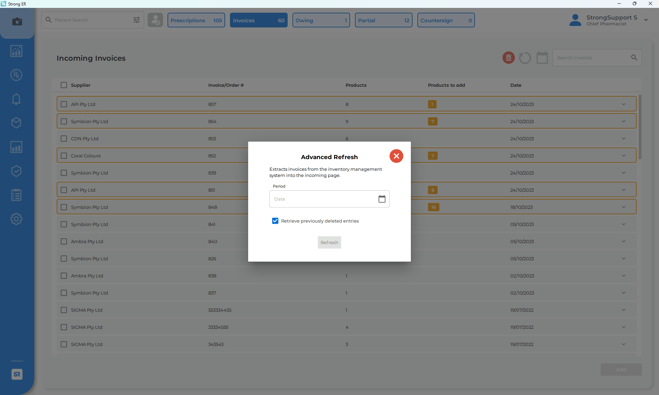Click the Date column header
Viewport: 659px width, 395px height.
(516, 85)
